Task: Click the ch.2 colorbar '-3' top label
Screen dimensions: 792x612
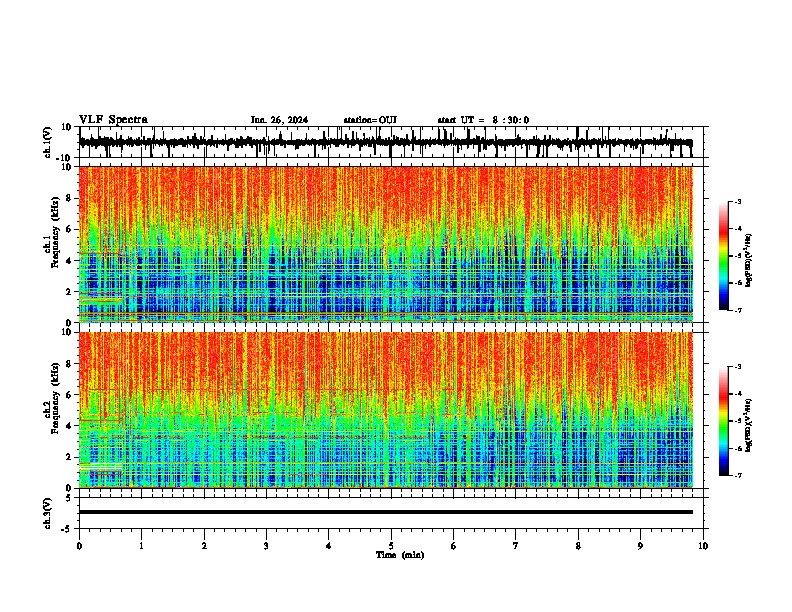Action: click(x=738, y=367)
